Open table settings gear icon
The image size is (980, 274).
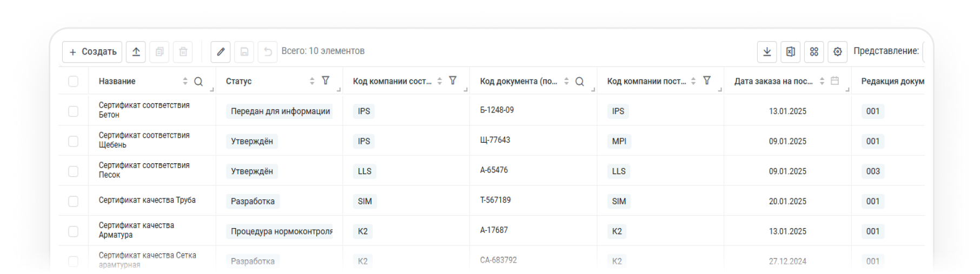(x=837, y=52)
